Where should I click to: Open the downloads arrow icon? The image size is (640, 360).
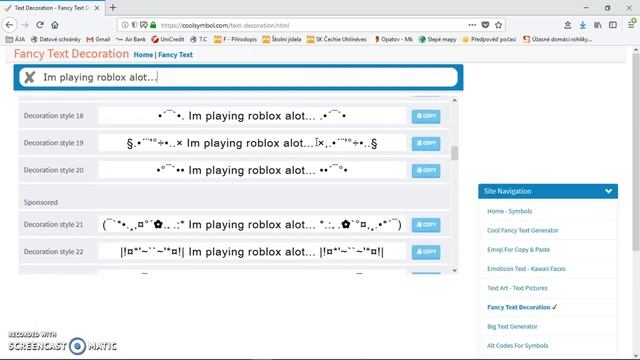click(x=582, y=25)
